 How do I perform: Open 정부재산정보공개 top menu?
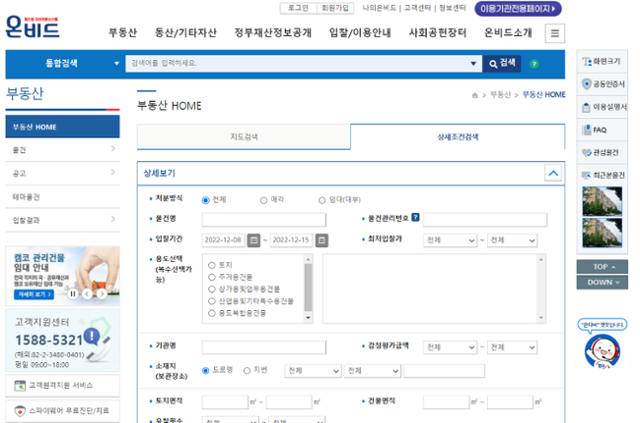tap(273, 33)
